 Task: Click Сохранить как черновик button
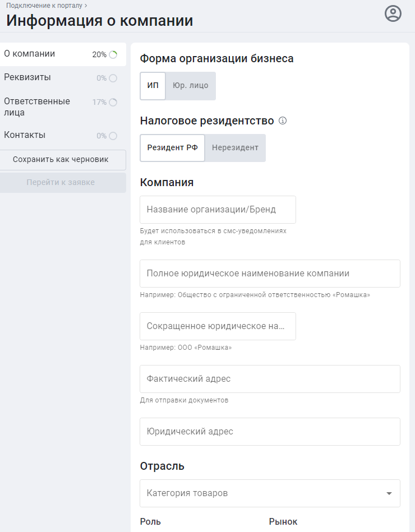coord(63,160)
